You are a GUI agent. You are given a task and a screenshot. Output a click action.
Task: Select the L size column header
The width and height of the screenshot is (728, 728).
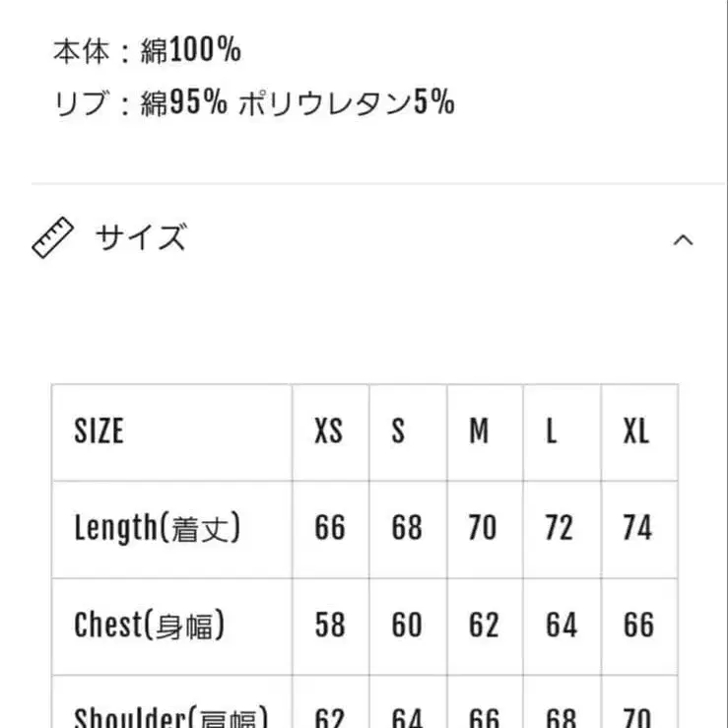[x=552, y=431]
